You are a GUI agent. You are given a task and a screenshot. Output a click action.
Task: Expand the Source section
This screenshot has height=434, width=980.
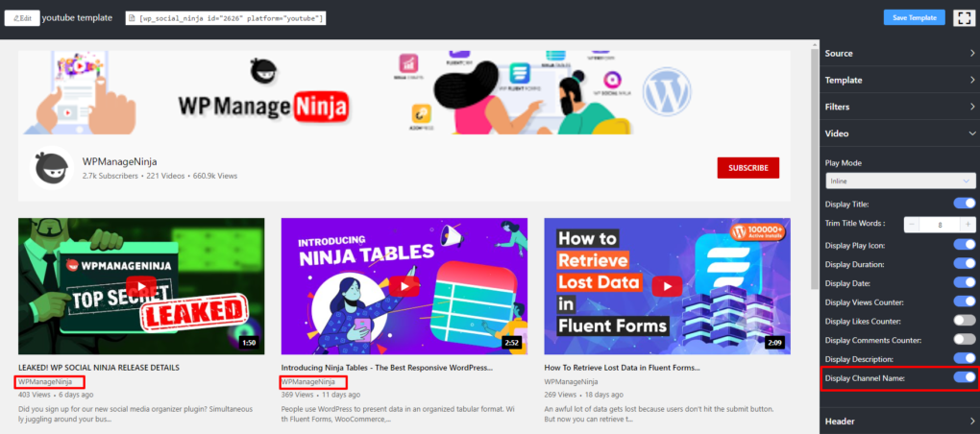click(899, 53)
